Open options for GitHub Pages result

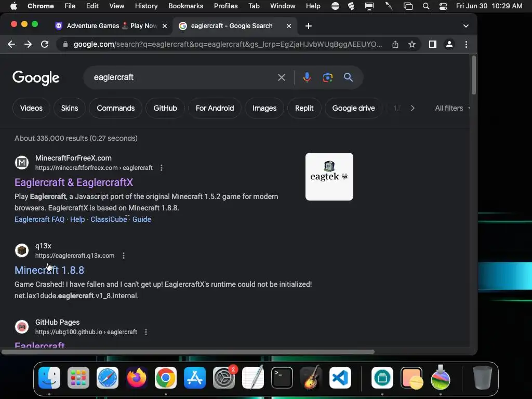(x=146, y=332)
